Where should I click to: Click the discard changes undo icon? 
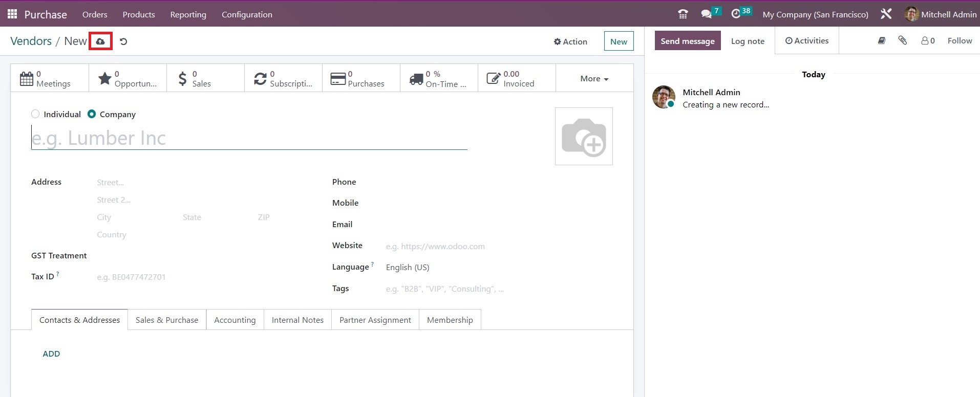tap(123, 41)
